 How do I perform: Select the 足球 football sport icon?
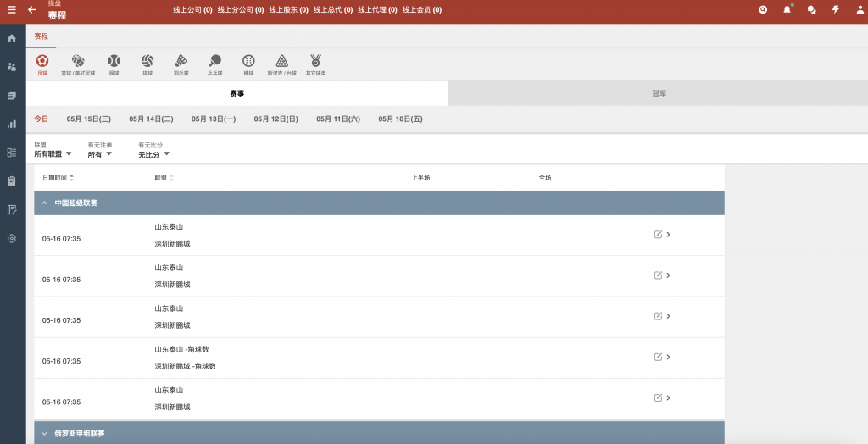[42, 64]
